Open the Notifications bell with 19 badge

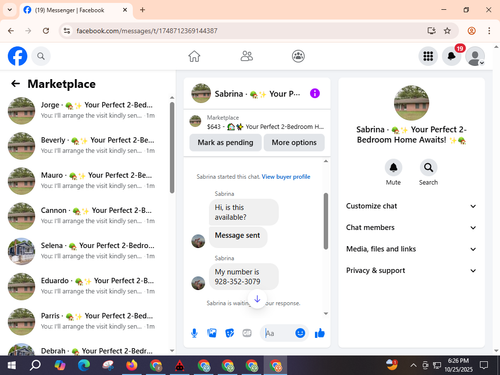[452, 56]
